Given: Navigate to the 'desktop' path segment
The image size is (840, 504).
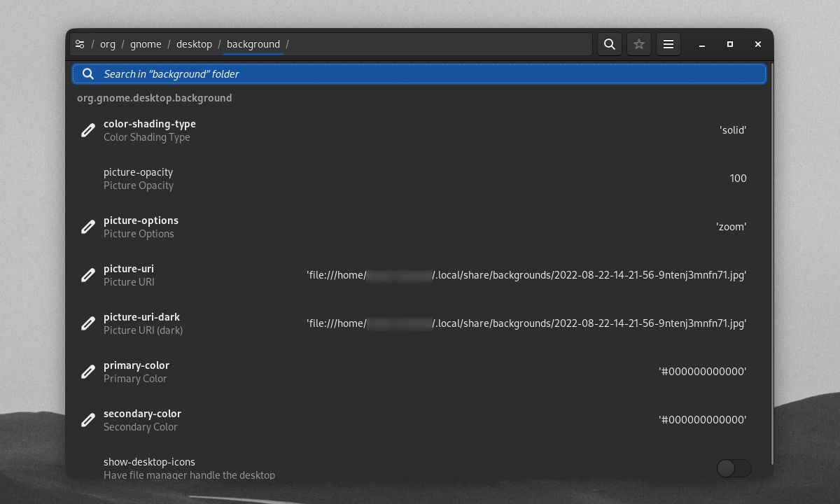Looking at the screenshot, I should tap(194, 44).
